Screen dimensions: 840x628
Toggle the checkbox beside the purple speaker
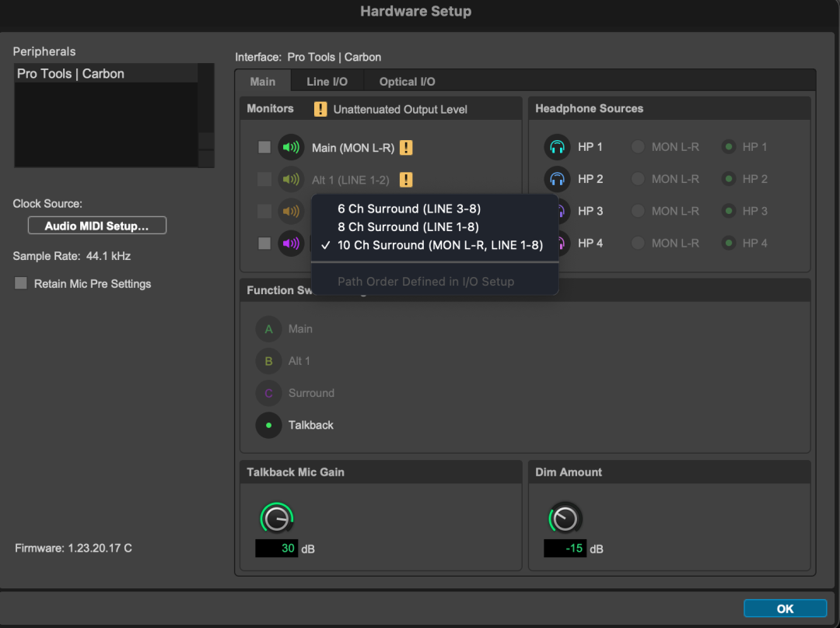point(264,244)
